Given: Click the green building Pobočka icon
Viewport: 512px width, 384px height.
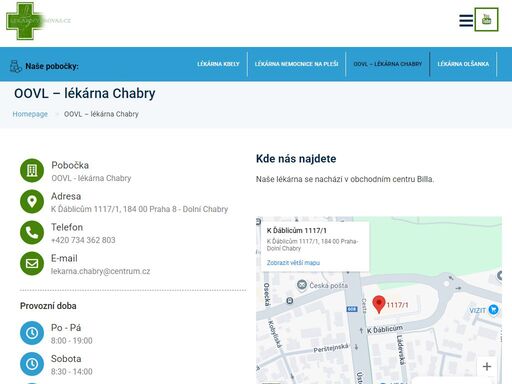Looking at the screenshot, I should coord(32,171).
